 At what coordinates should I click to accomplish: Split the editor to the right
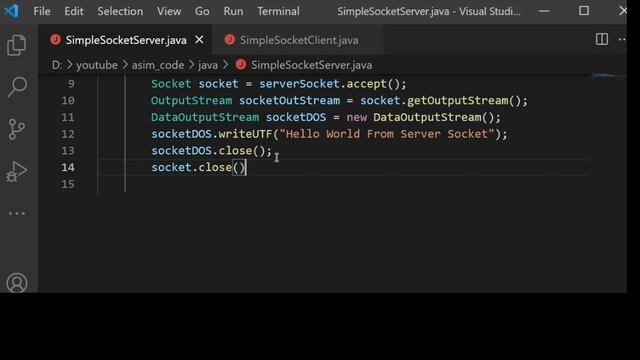point(602,40)
